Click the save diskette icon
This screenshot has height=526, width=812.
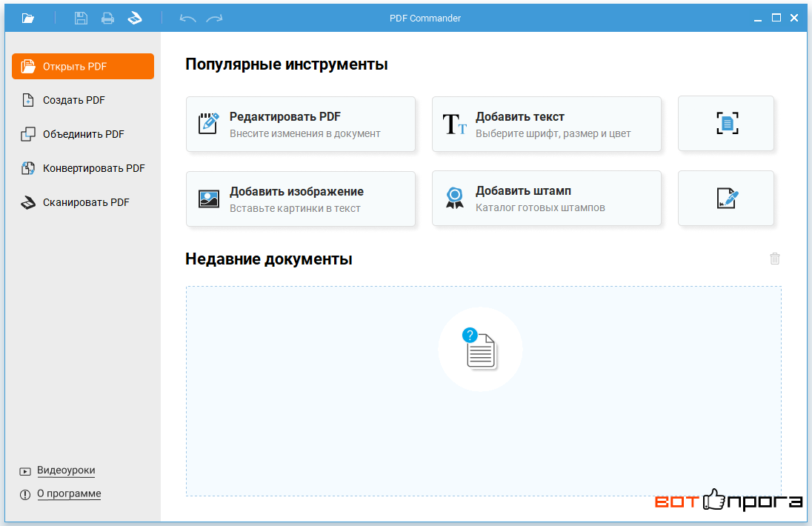[81, 19]
